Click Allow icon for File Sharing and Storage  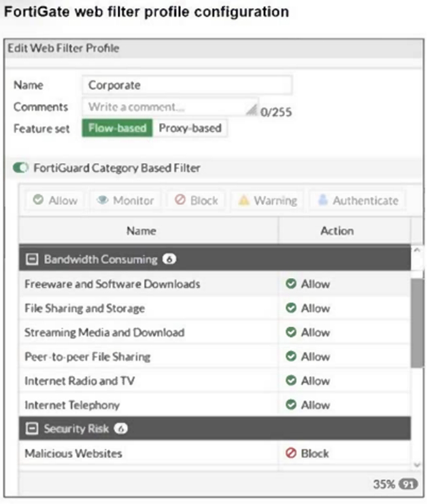[291, 309]
